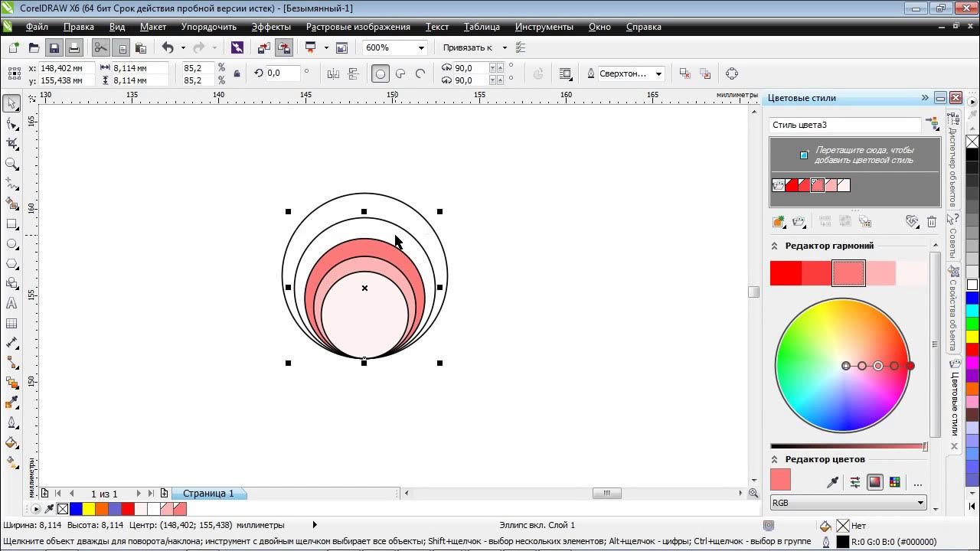Switch shape to Arc mode

[420, 73]
